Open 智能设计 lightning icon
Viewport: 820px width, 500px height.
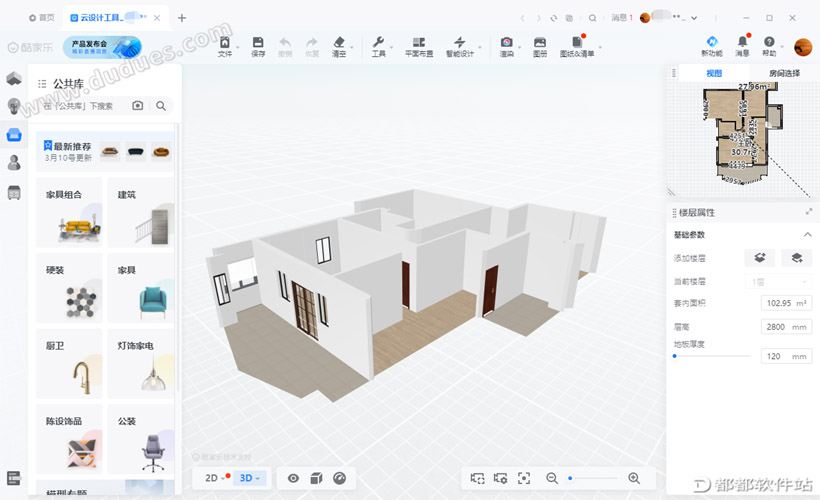point(460,42)
